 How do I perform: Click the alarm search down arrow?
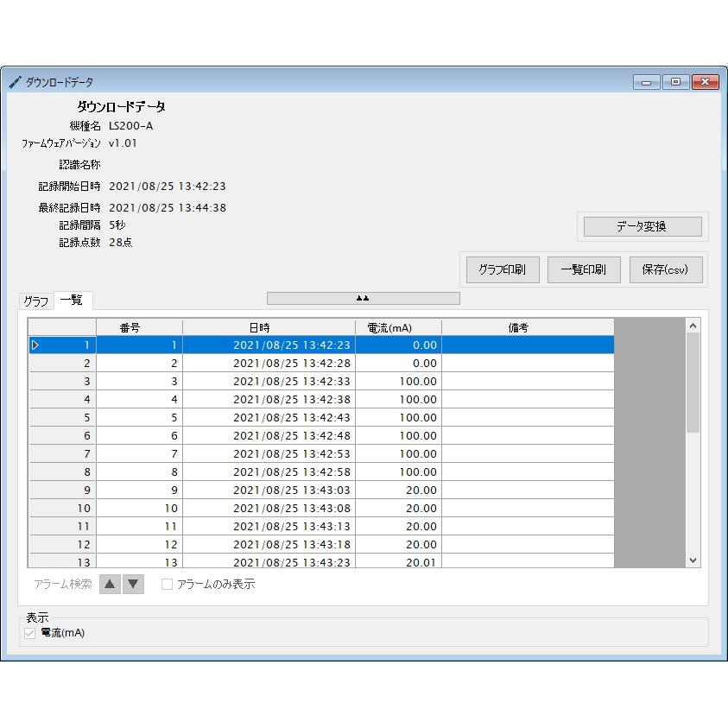tap(133, 584)
